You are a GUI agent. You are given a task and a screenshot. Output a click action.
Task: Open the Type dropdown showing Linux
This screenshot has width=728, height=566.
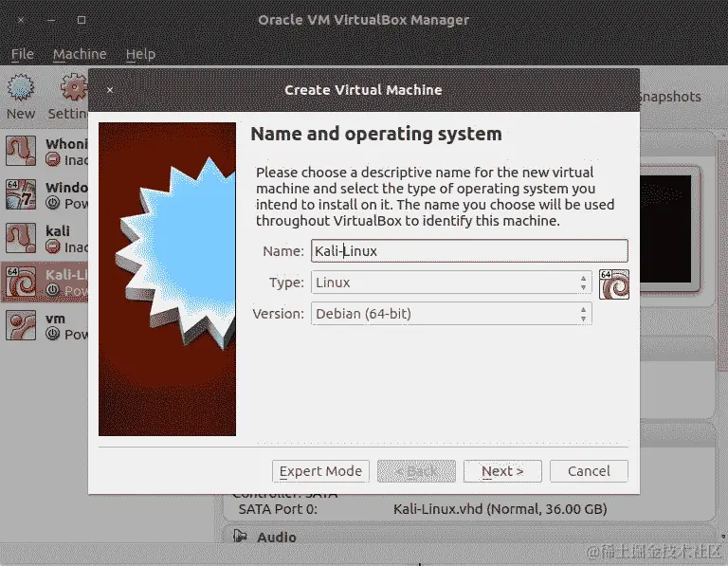click(451, 283)
